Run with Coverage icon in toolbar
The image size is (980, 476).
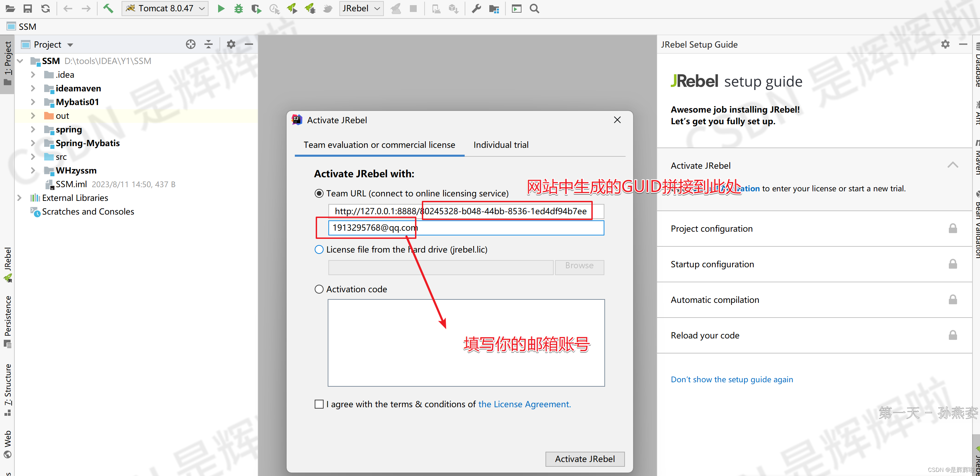tap(256, 8)
